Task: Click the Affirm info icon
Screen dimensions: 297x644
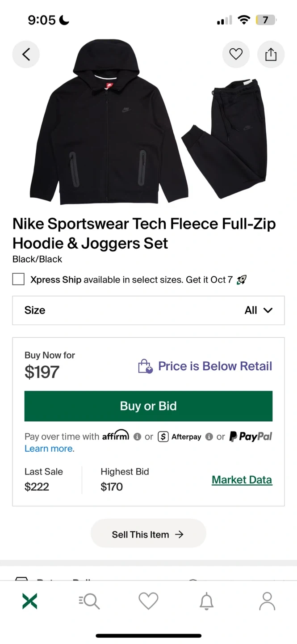Action: (x=138, y=437)
